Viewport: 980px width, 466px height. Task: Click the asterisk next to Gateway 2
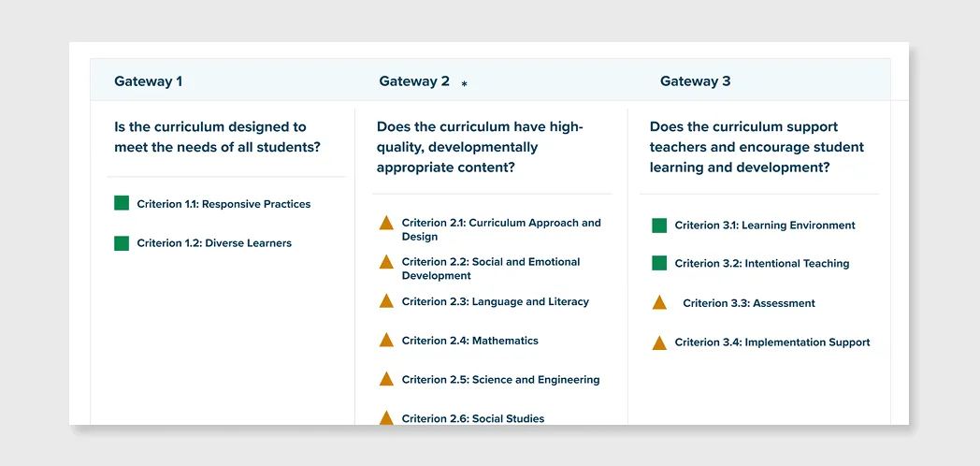[465, 84]
